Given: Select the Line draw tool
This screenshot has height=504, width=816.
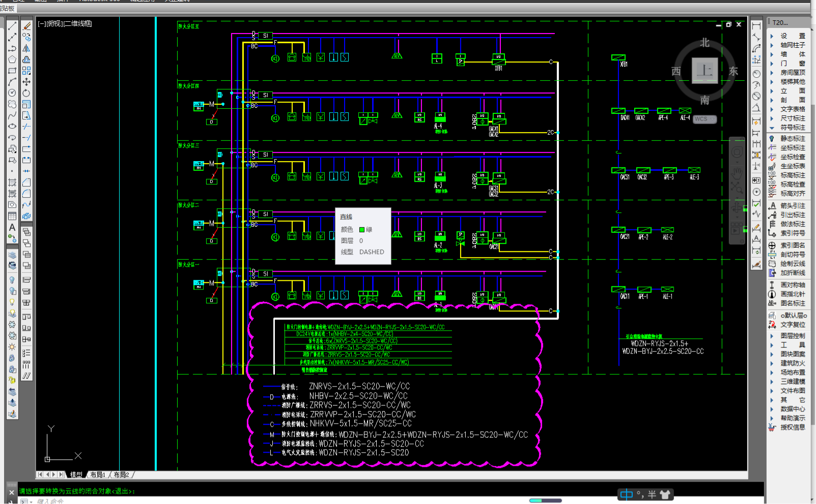Looking at the screenshot, I should (x=12, y=26).
